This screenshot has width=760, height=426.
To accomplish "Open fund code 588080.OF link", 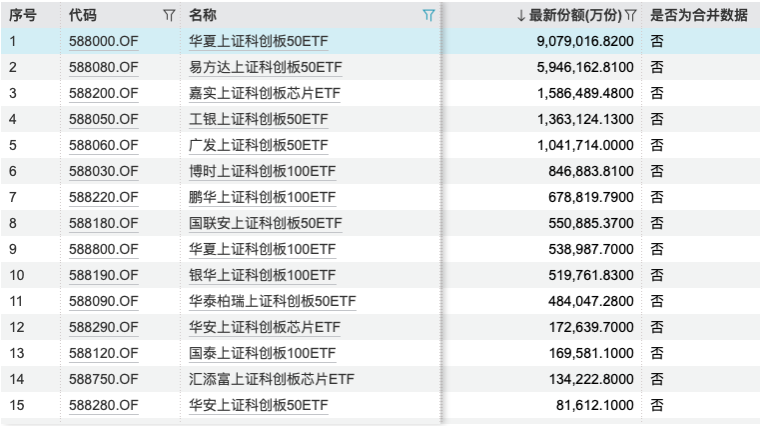I will (104, 67).
